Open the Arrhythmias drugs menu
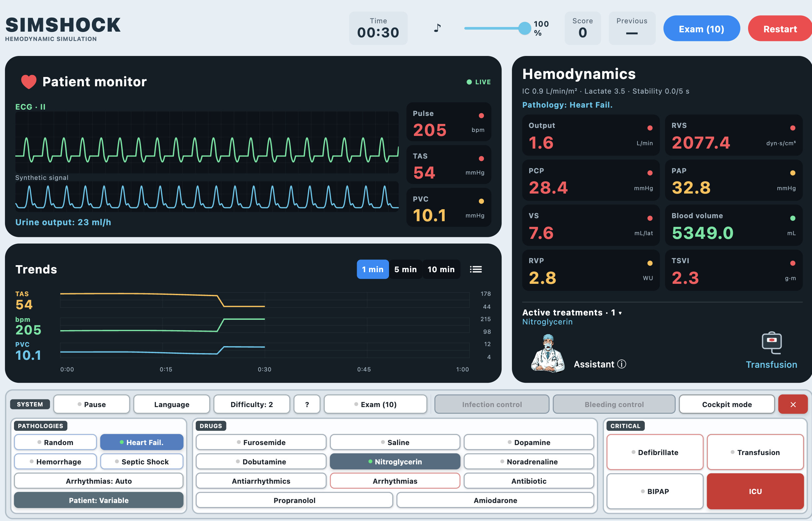 tap(395, 481)
